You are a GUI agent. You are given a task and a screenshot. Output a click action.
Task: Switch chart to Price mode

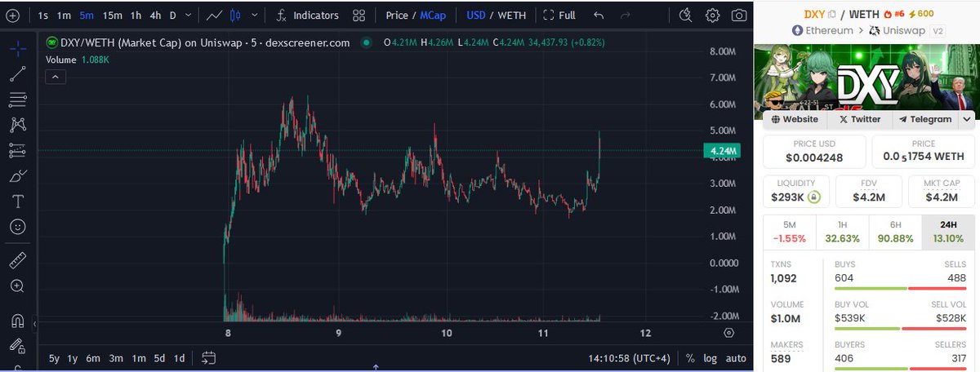point(397,15)
